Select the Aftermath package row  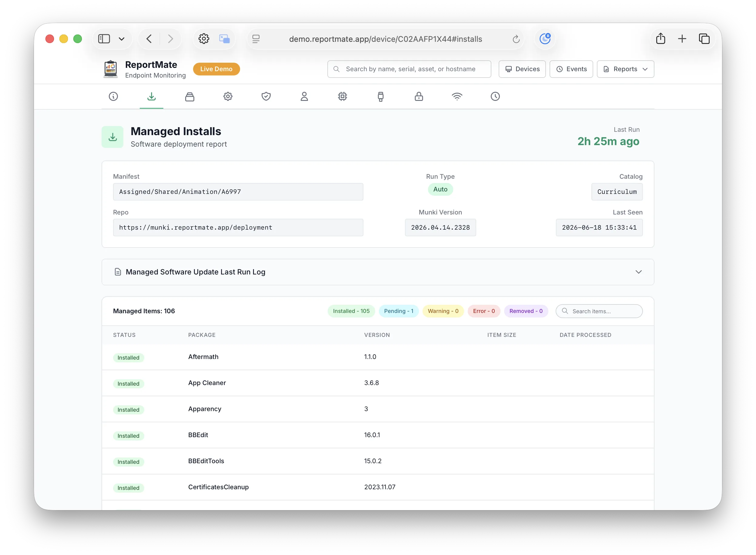click(x=378, y=357)
